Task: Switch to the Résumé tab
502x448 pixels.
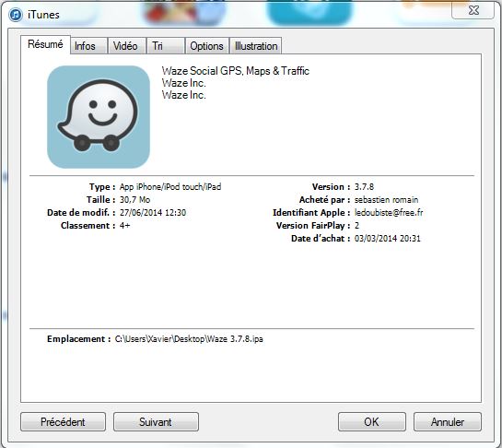Action: [x=45, y=44]
